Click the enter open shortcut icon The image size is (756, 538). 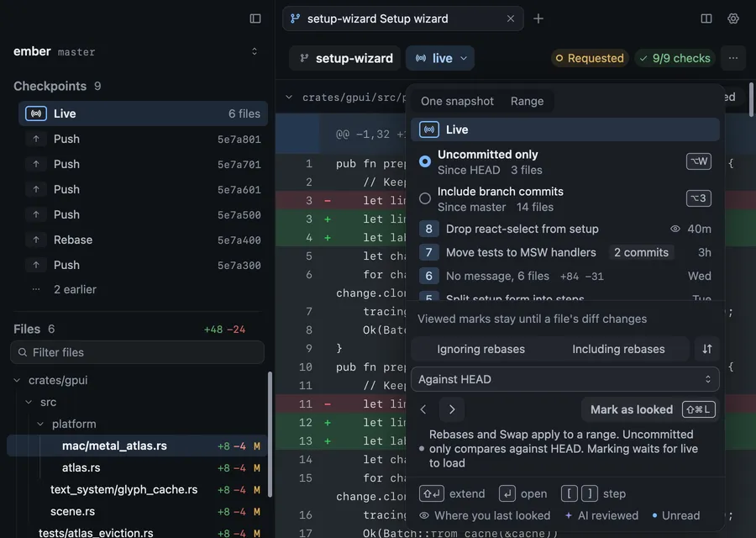[507, 493]
